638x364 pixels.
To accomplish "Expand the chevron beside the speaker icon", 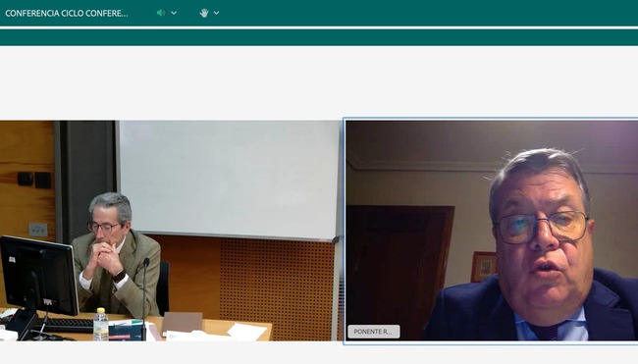I will click(x=174, y=13).
